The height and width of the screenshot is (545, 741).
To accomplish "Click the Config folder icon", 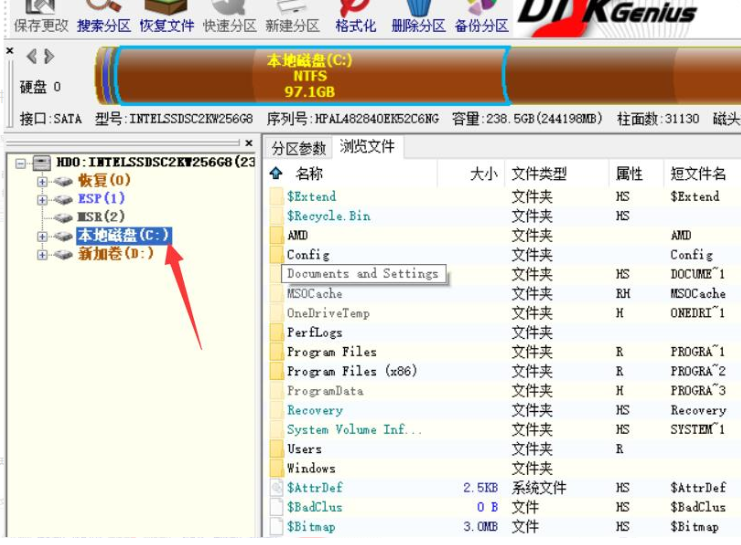I will [x=276, y=255].
